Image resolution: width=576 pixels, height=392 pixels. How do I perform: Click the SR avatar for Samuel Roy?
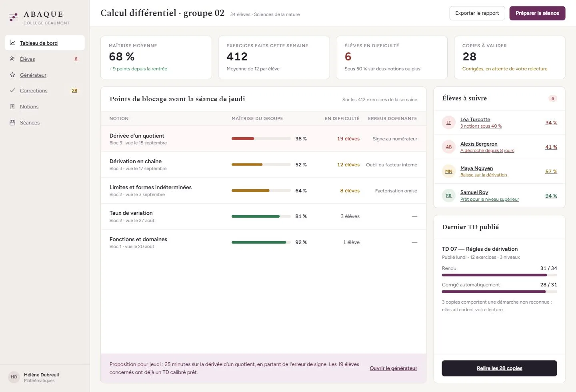[449, 196]
